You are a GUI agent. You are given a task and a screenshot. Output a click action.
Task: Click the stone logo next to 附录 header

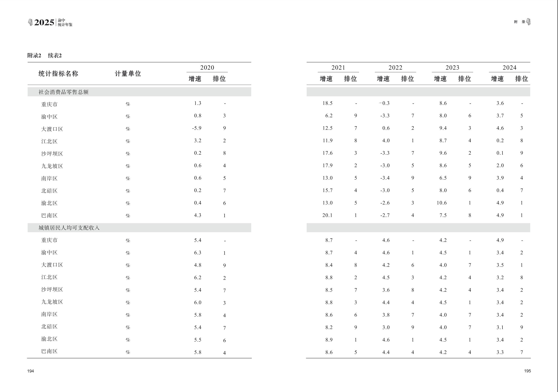pos(528,22)
